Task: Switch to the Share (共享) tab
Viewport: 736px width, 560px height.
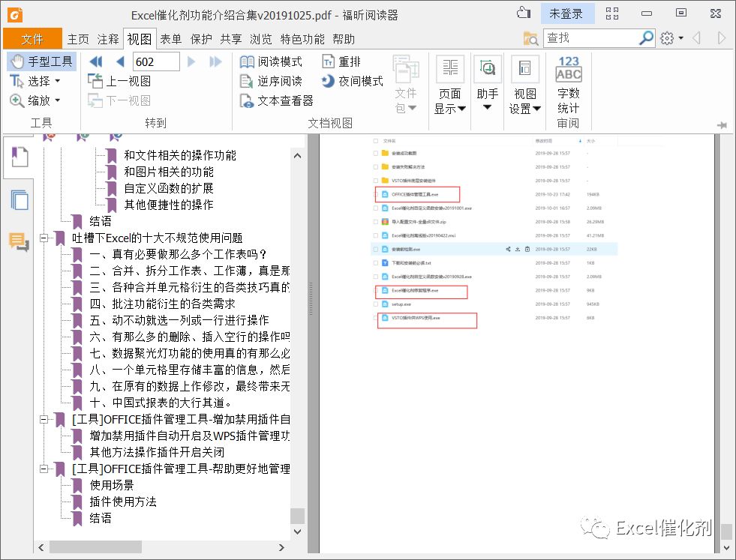Action: coord(231,39)
